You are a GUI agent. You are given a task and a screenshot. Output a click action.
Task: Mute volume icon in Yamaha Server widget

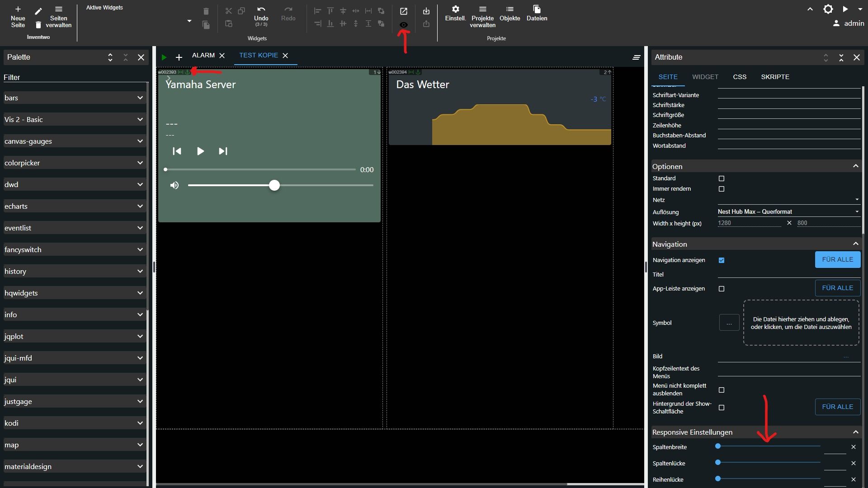coord(175,185)
